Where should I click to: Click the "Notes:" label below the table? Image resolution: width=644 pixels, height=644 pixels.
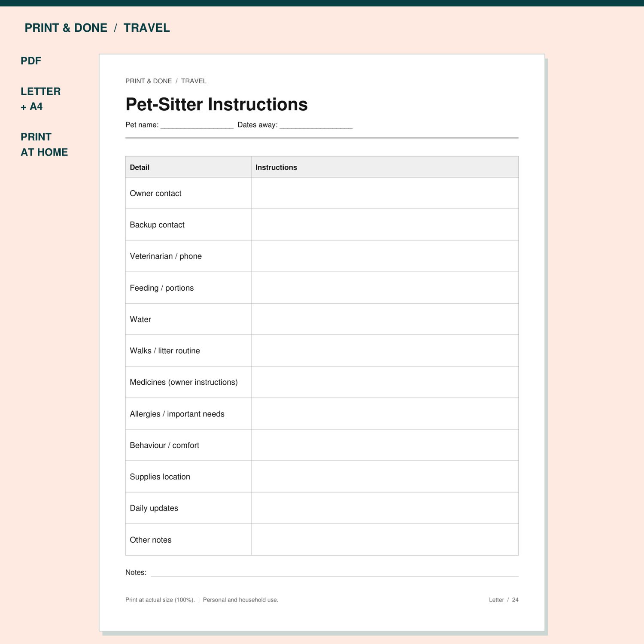tap(136, 572)
